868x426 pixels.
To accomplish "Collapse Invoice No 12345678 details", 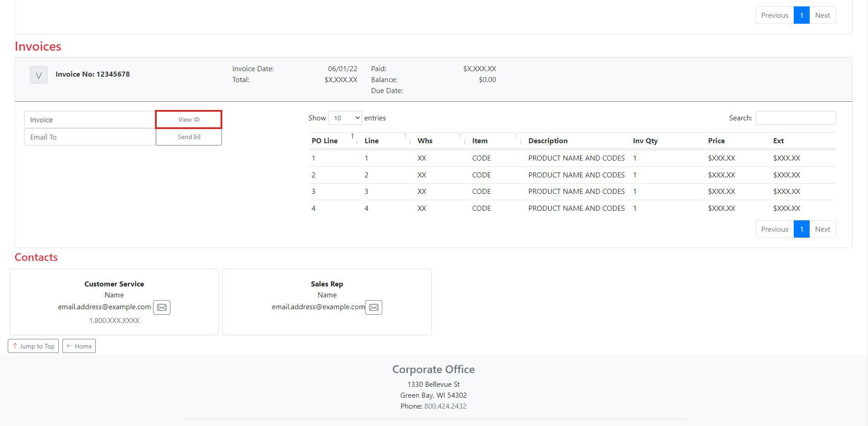I will 39,74.
